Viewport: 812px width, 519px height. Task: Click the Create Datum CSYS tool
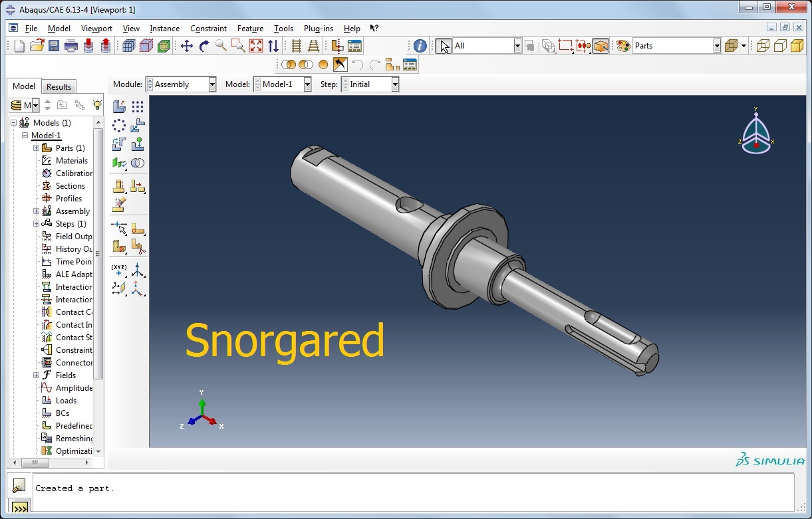coord(138,288)
